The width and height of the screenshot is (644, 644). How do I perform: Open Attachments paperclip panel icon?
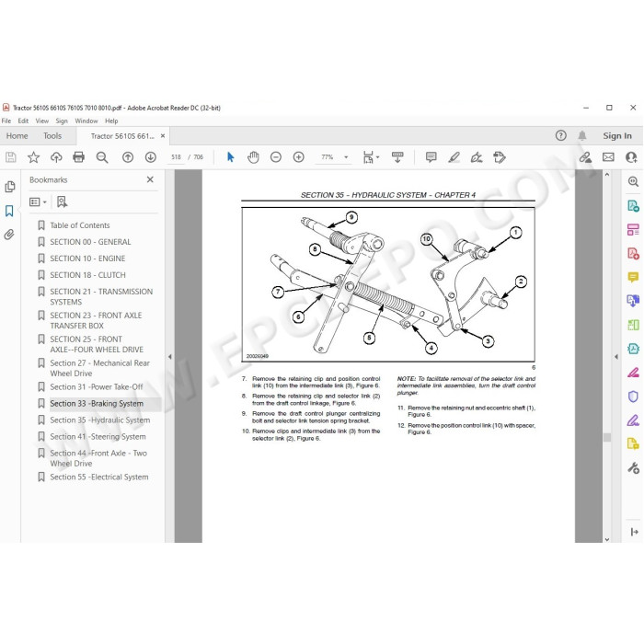click(x=9, y=235)
